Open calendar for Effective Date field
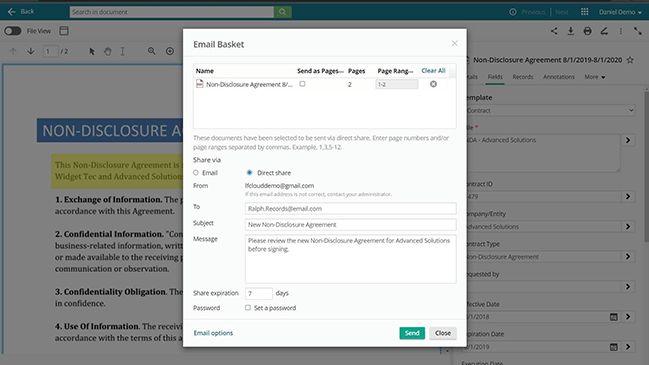Screen dimensions: 649x365 pyautogui.click(x=614, y=317)
